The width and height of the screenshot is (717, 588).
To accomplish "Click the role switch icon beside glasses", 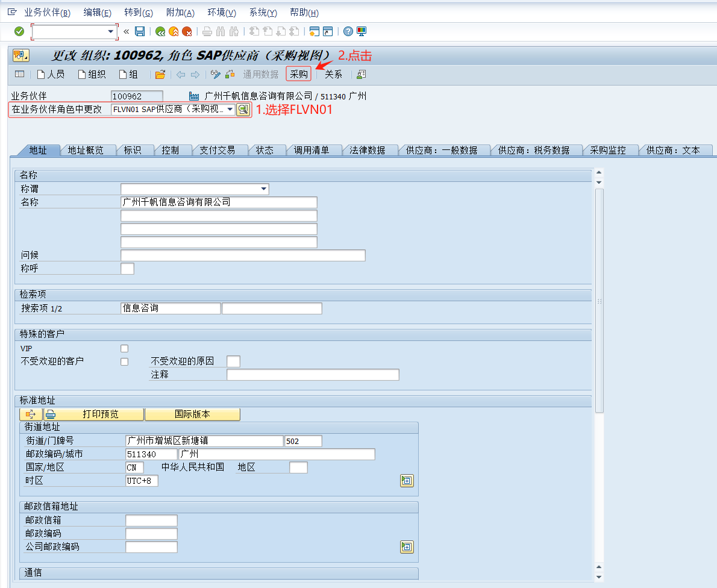I will click(230, 74).
